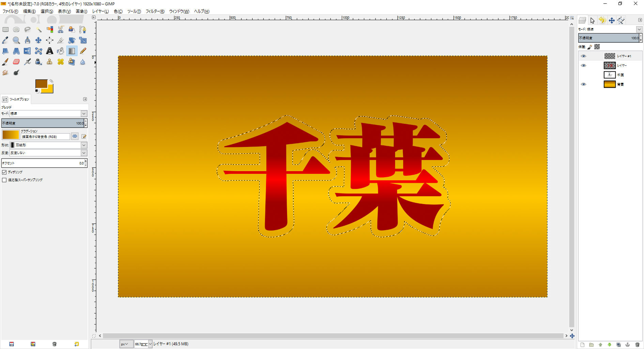Screen dimensions: 644x349
Task: Toggle lock alpha channel checkerboard icon
Action: (597, 47)
